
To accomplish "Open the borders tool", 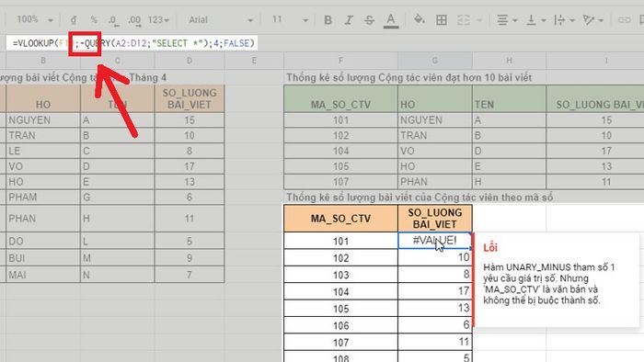I will 442,19.
